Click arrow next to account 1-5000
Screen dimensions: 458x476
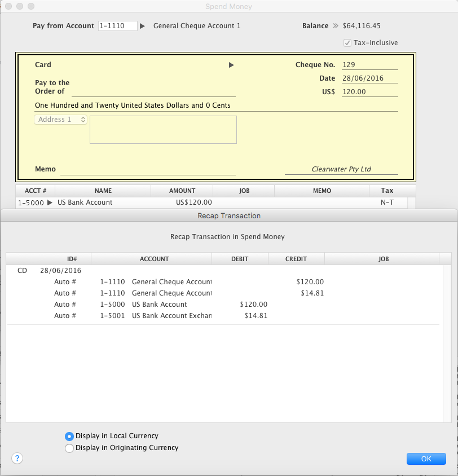(50, 202)
